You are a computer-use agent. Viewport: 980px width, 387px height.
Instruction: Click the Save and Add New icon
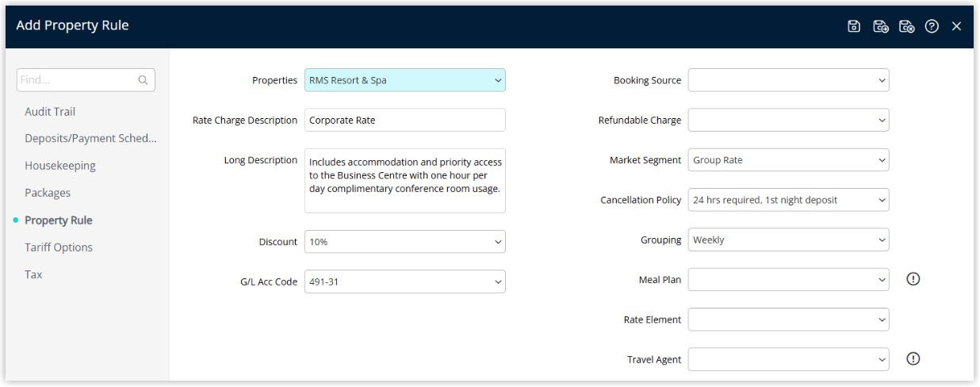pos(881,26)
